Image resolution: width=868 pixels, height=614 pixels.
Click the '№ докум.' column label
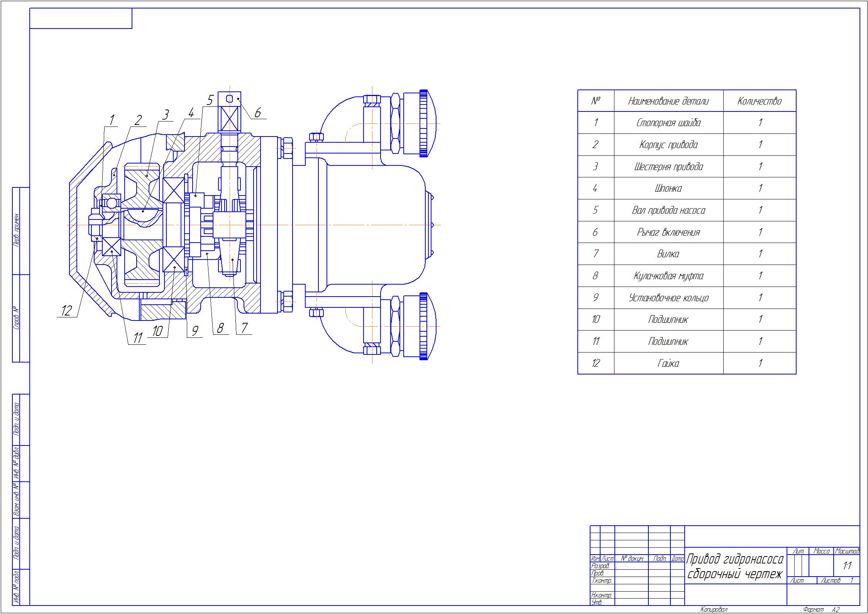tap(632, 558)
